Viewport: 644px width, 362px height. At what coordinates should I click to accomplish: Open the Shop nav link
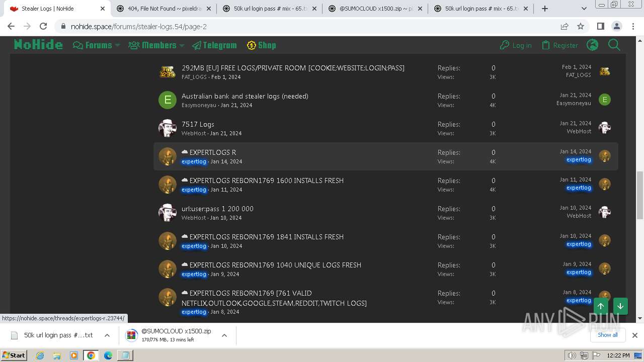(x=261, y=45)
